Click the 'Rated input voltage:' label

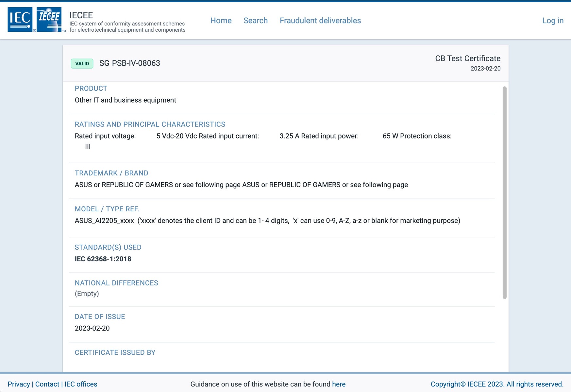pos(105,136)
